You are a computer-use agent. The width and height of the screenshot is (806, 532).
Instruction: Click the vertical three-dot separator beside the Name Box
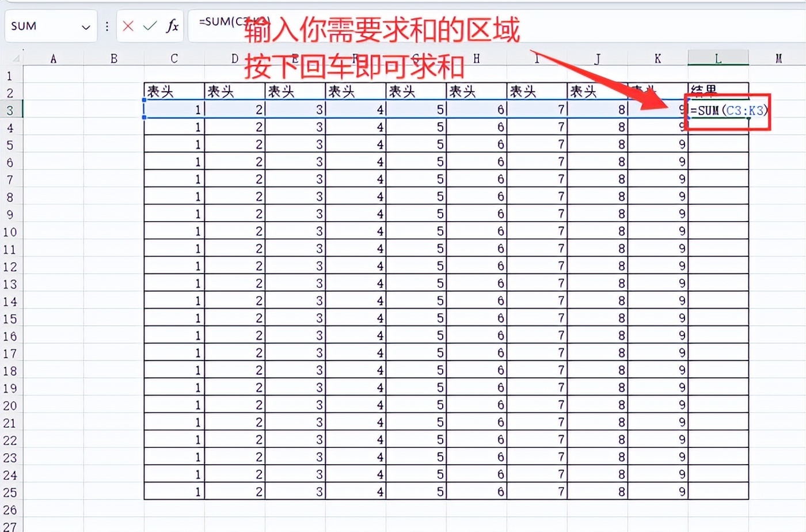[x=107, y=26]
